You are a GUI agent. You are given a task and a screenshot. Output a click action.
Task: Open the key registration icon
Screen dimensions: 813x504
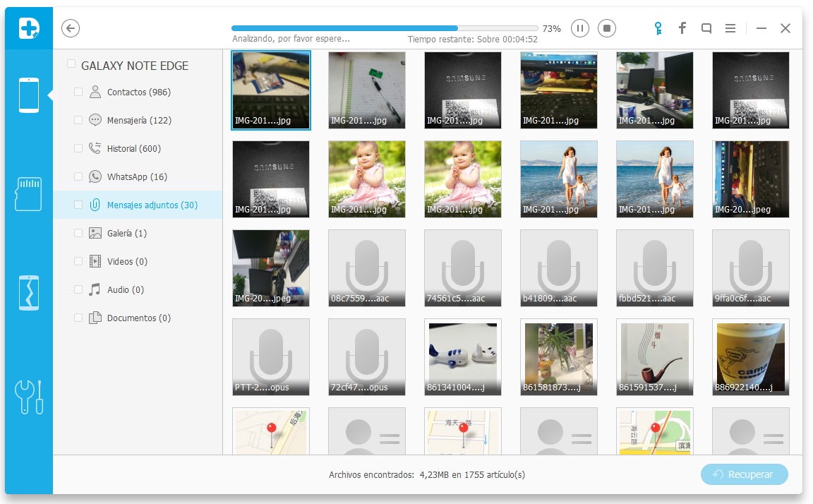tap(658, 28)
